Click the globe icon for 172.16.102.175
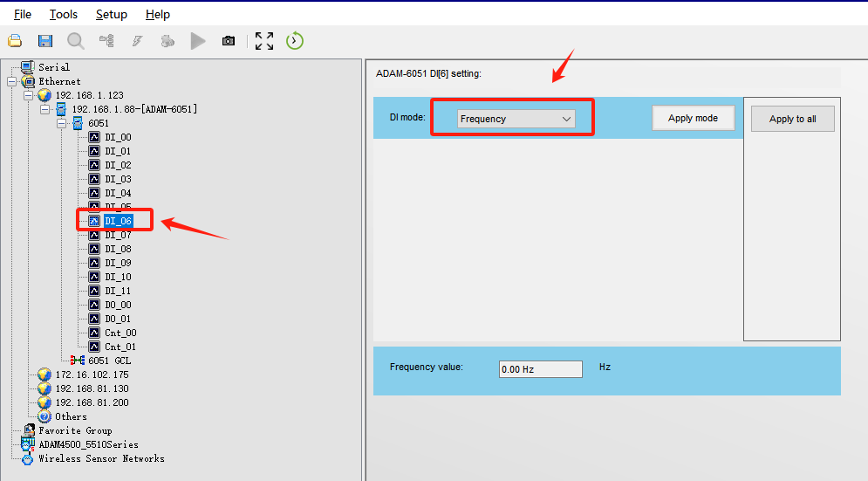This screenshot has width=868, height=481. pos(44,374)
